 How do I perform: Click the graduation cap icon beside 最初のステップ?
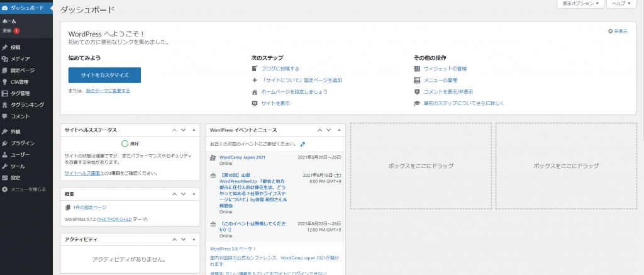pos(418,103)
